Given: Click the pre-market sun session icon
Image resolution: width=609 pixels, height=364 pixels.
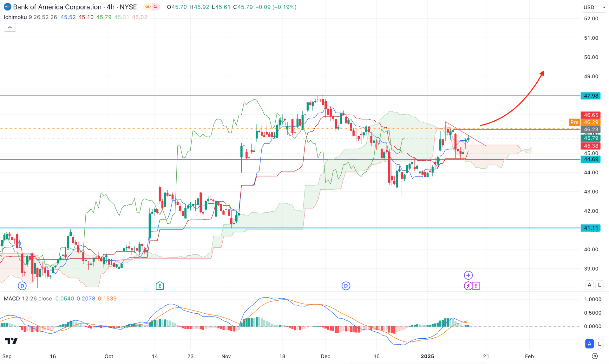Looking at the screenshot, I should click(x=147, y=7).
